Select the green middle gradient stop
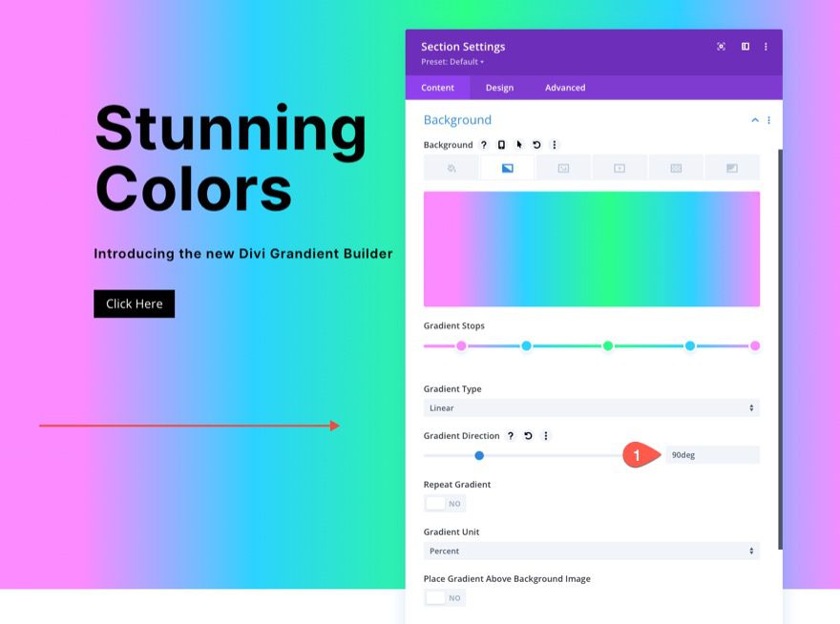Viewport: 840px width, 624px height. (x=608, y=346)
